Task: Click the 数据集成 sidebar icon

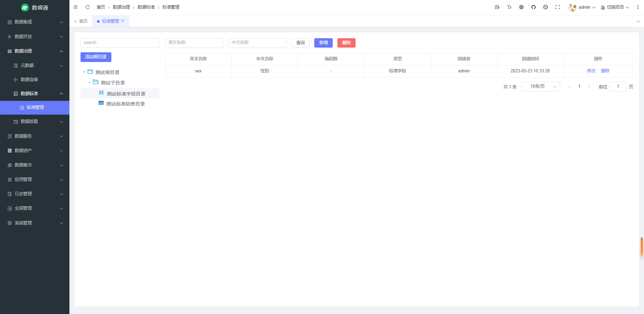Action: pyautogui.click(x=10, y=22)
